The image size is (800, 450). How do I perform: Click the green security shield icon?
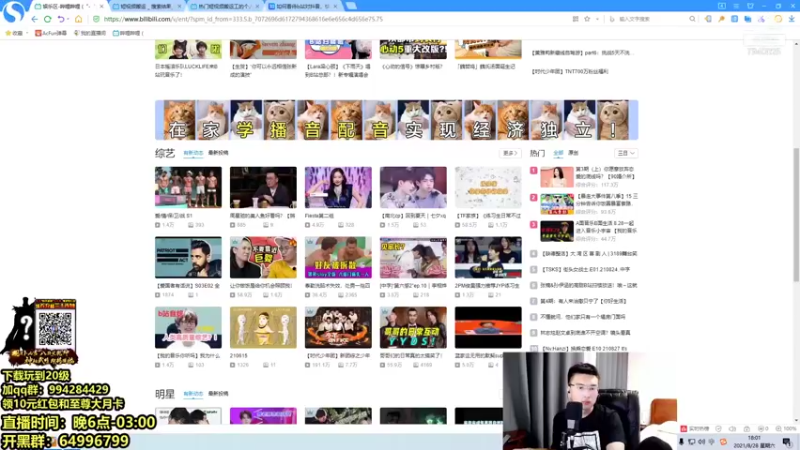(96, 19)
